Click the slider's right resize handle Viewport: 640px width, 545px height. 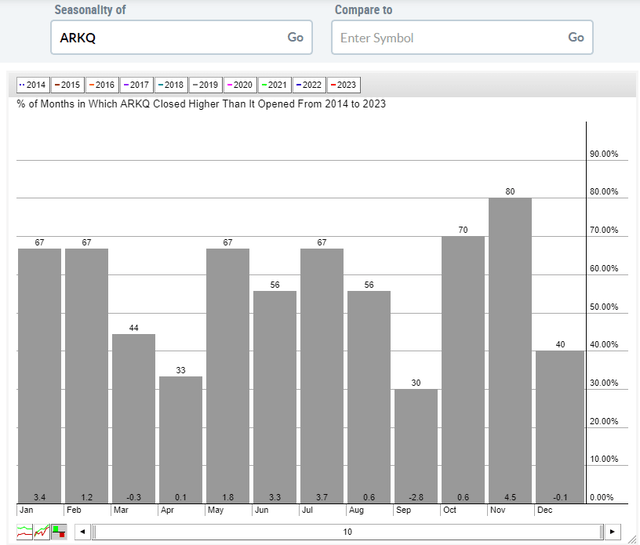click(602, 532)
